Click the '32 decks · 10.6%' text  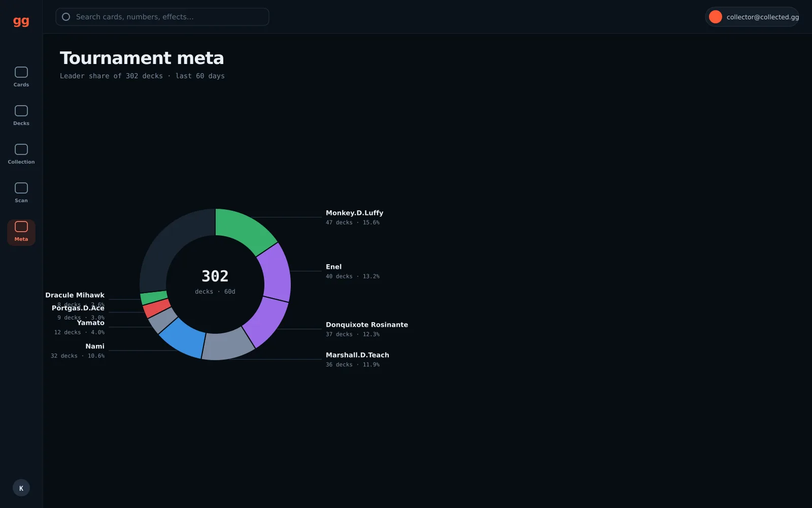coord(78,356)
